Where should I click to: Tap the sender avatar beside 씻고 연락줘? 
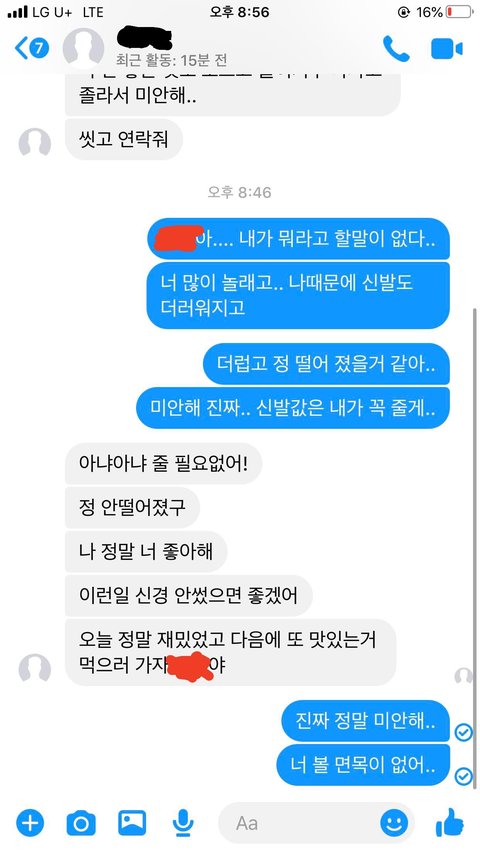pyautogui.click(x=35, y=144)
